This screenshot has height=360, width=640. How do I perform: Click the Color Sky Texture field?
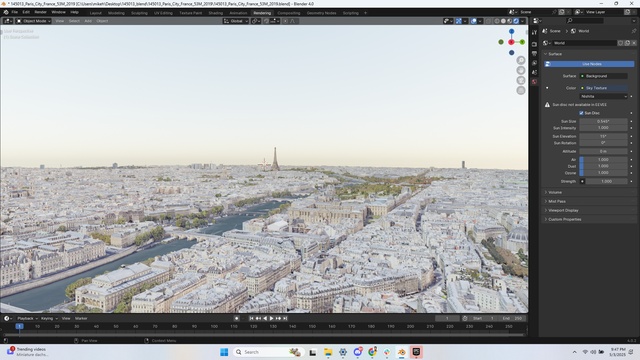pos(603,88)
